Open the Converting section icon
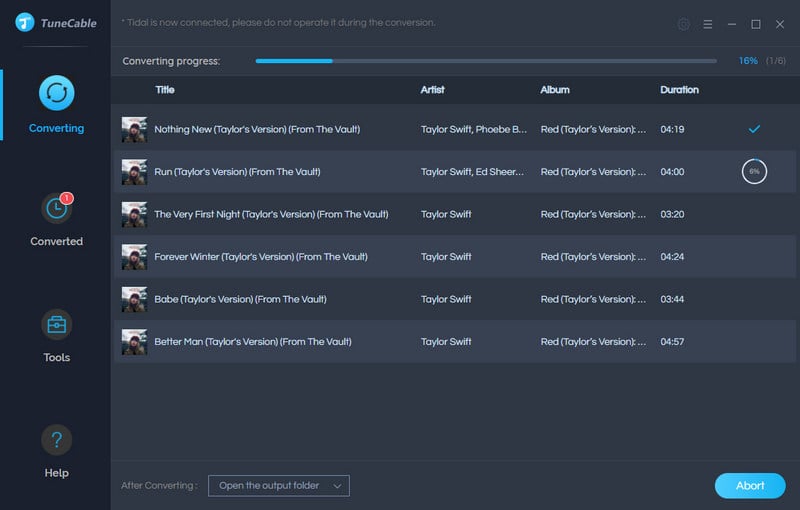The height and width of the screenshot is (510, 800). click(x=57, y=93)
